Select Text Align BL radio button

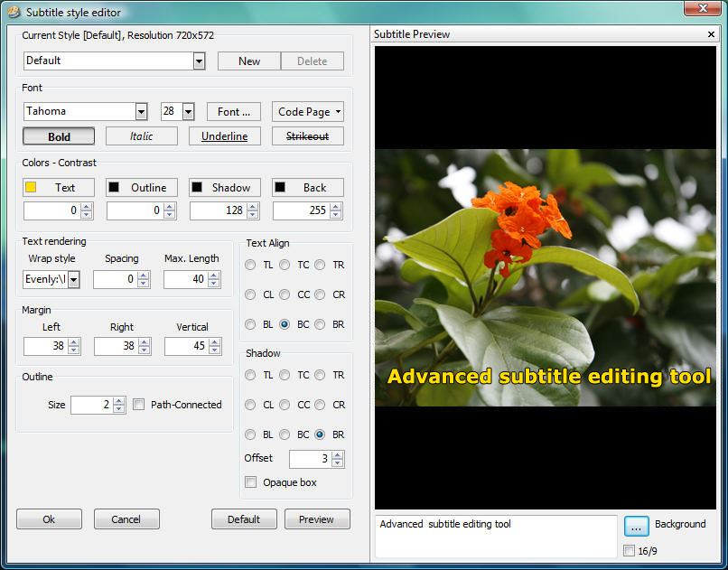tap(250, 324)
